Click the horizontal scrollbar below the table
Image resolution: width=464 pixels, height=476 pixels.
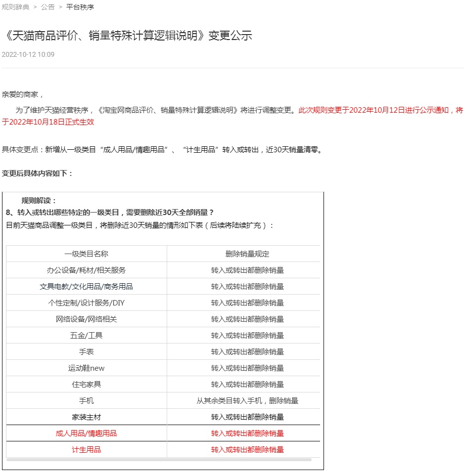[159, 460]
